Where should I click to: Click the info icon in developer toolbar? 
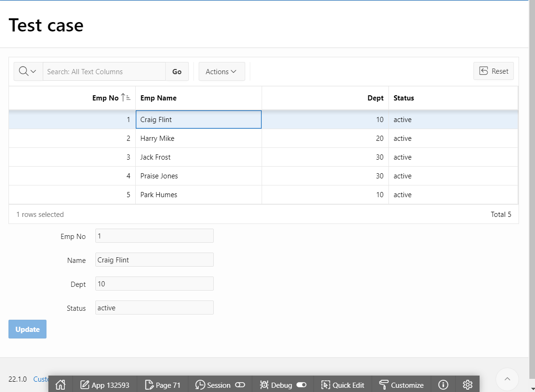click(443, 384)
